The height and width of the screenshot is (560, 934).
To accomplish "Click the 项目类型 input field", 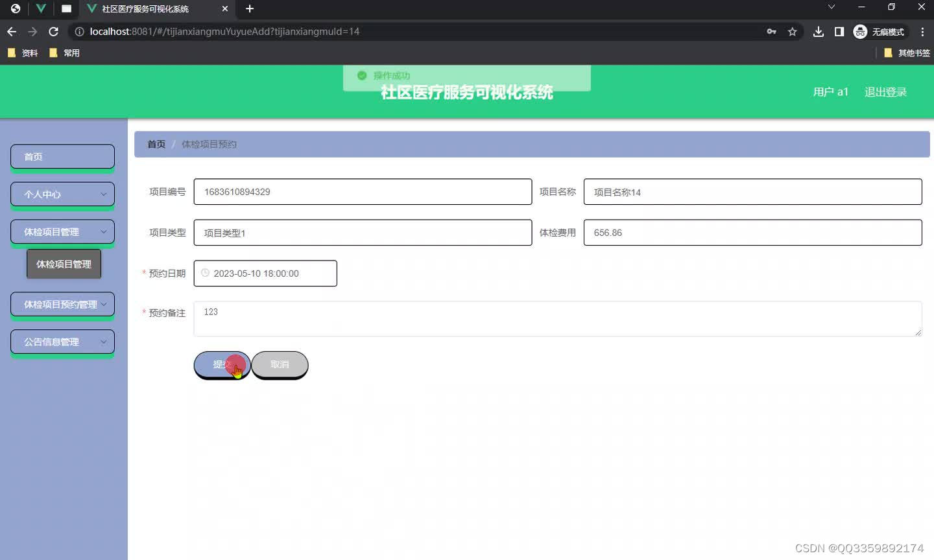I will (x=363, y=233).
